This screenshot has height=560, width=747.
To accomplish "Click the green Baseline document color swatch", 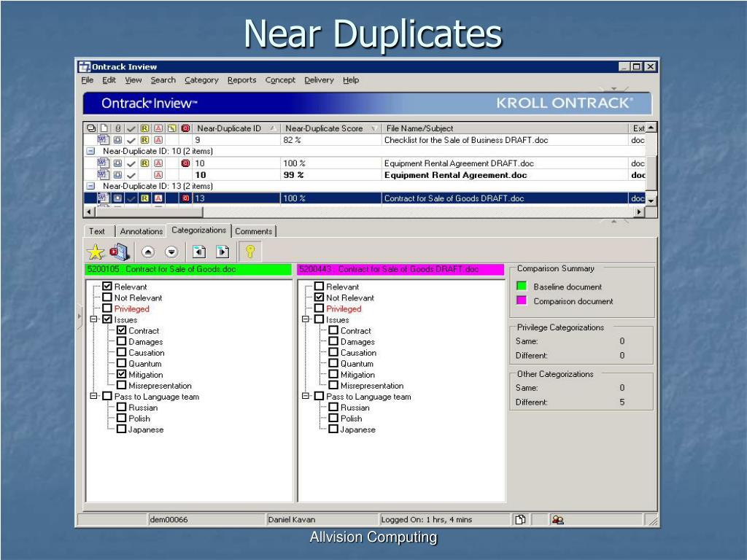I will [x=522, y=286].
